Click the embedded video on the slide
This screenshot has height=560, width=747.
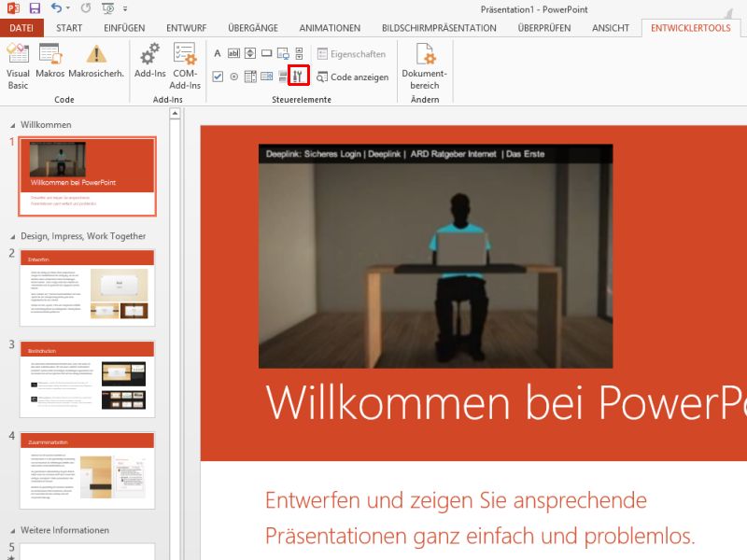(x=435, y=256)
